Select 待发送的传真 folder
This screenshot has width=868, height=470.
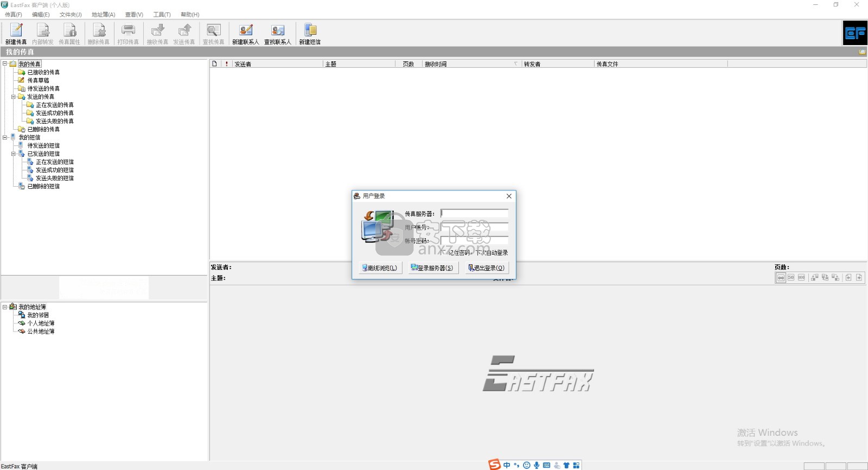point(43,88)
